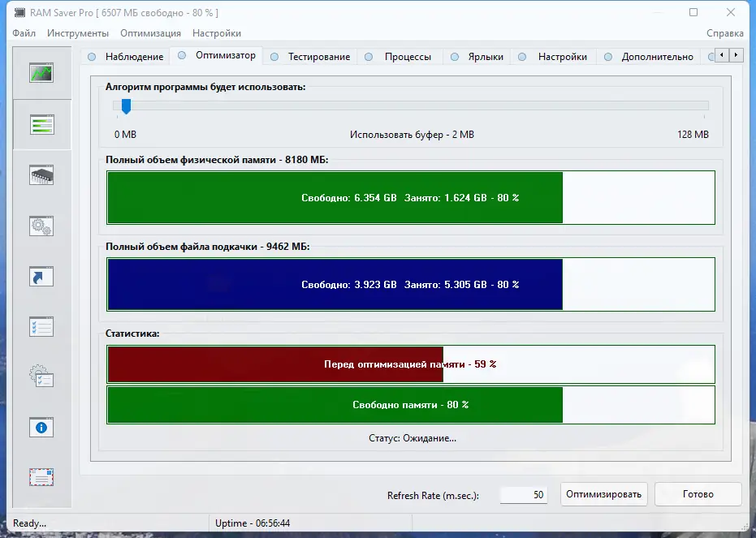Open the Справка menu
Viewport: 756px width, 538px height.
coord(724,33)
